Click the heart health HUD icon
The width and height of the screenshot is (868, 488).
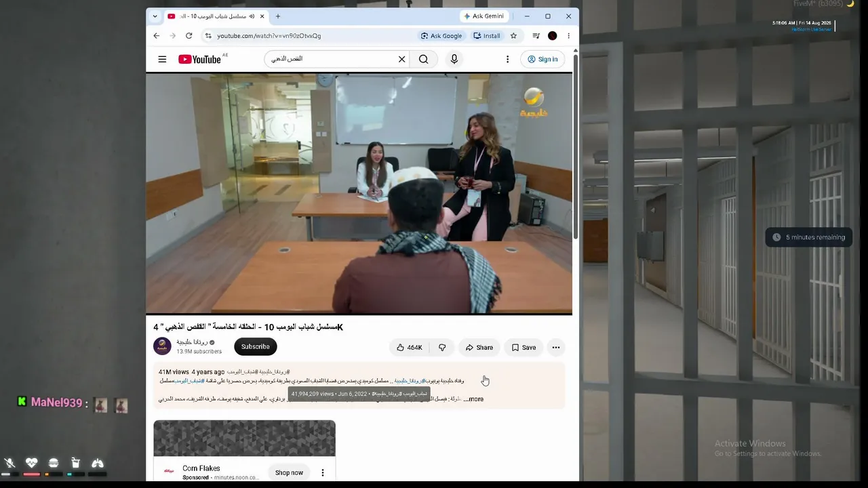point(31,463)
